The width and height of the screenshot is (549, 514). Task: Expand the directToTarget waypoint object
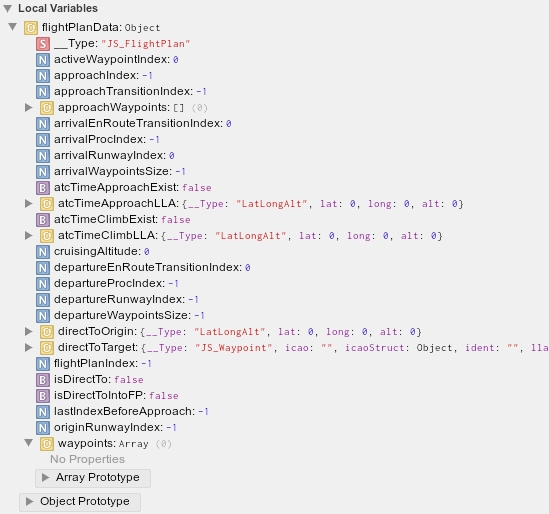click(29, 348)
